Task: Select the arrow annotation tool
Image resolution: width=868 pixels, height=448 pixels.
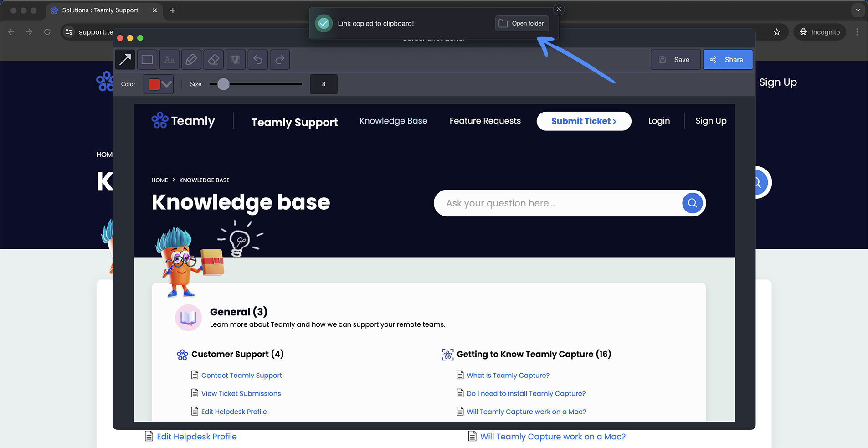Action: coord(125,60)
